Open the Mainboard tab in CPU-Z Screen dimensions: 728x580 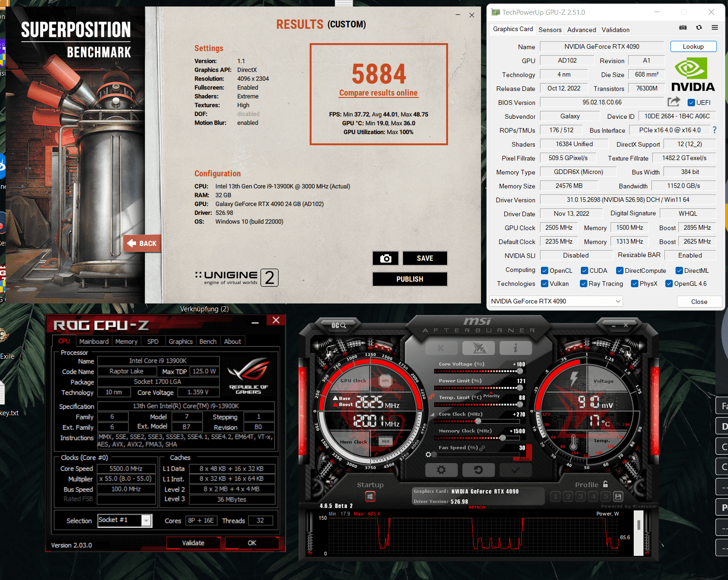[94, 342]
